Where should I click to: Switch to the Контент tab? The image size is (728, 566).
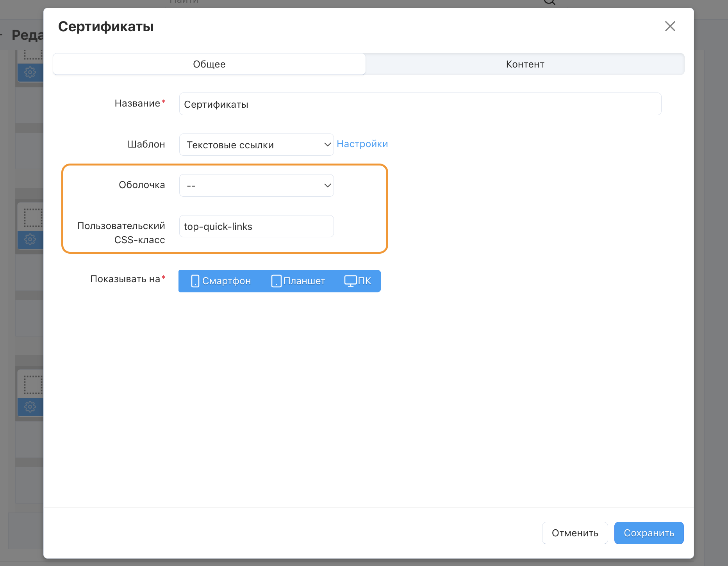click(525, 64)
